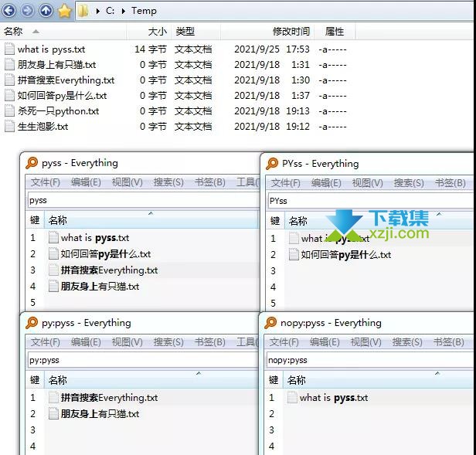Select file icon of 杀死一只python.txt in Temp folder
The height and width of the screenshot is (455, 476).
9,111
